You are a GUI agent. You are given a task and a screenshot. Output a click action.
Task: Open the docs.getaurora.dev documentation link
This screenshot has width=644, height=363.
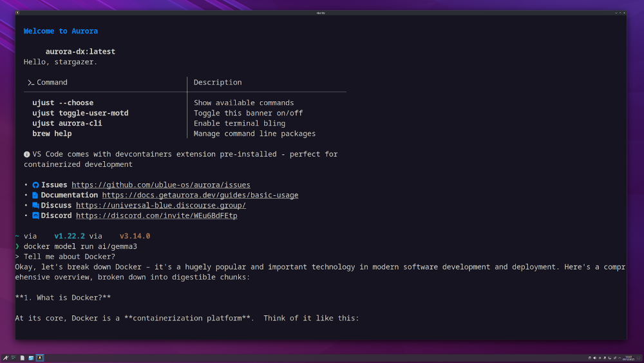click(x=200, y=195)
